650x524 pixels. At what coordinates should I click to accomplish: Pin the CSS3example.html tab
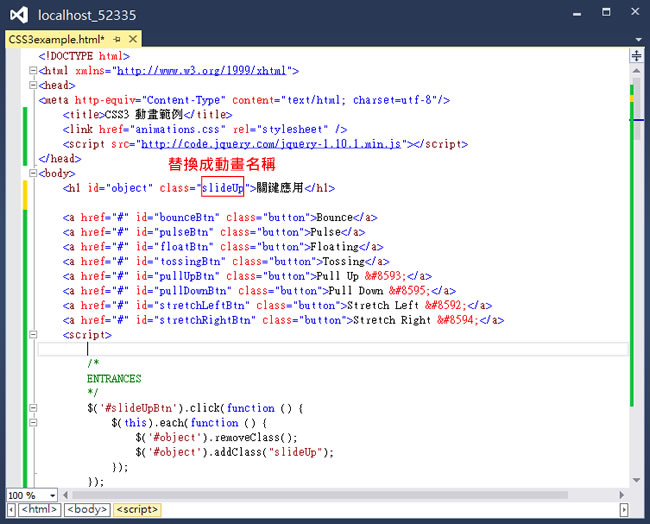(x=117, y=39)
